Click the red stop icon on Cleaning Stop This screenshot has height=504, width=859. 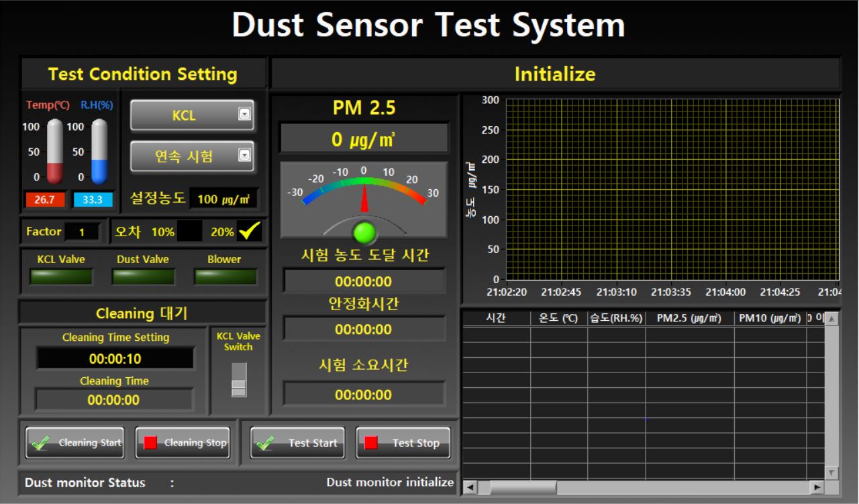[151, 442]
